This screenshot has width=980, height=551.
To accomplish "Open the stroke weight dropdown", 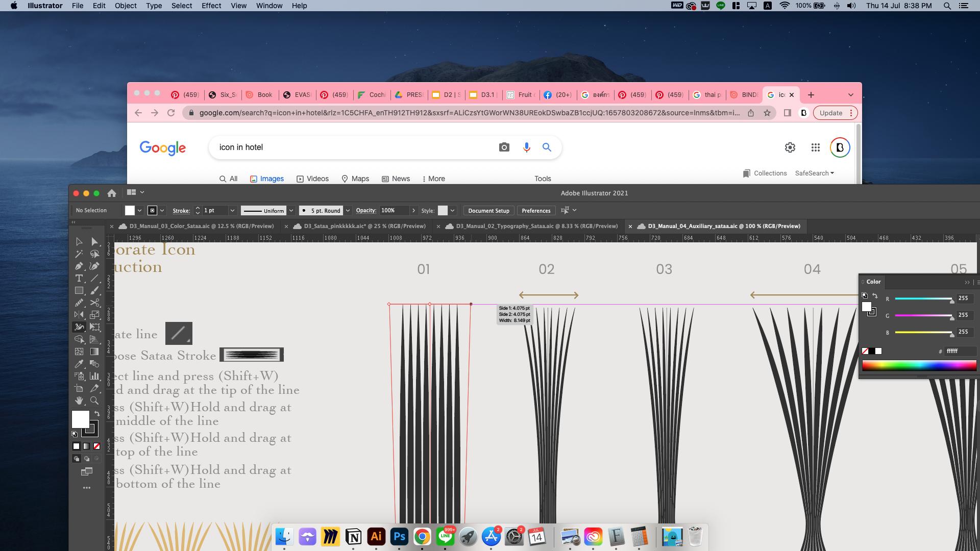I will 232,211.
